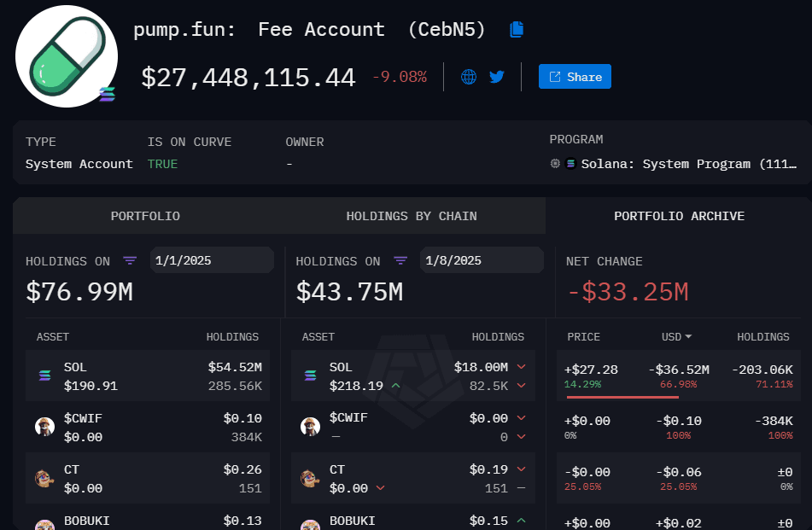
Task: Select SOL label in the 1/1/2025 column
Action: [75, 367]
